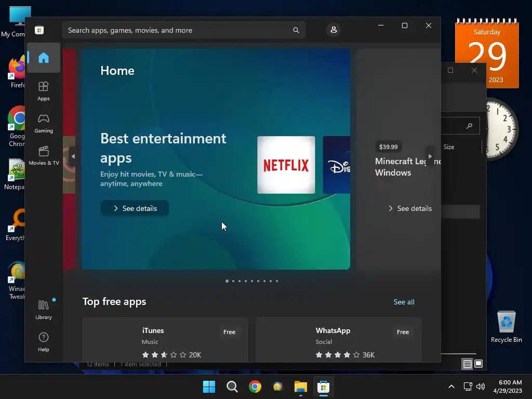Image resolution: width=532 pixels, height=399 pixels.
Task: Click the analog clock desktop widget
Action: point(502,129)
